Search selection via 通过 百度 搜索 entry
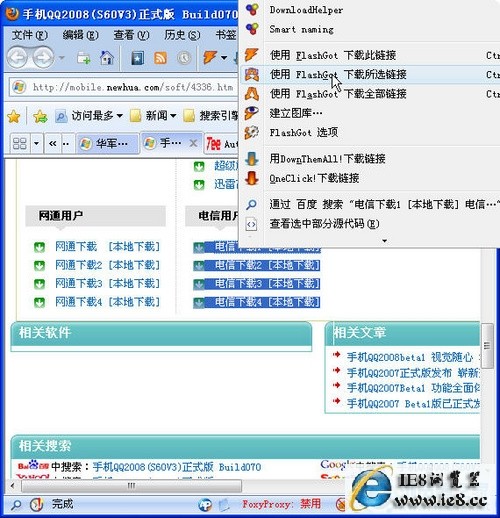The image size is (500, 518). [x=369, y=204]
